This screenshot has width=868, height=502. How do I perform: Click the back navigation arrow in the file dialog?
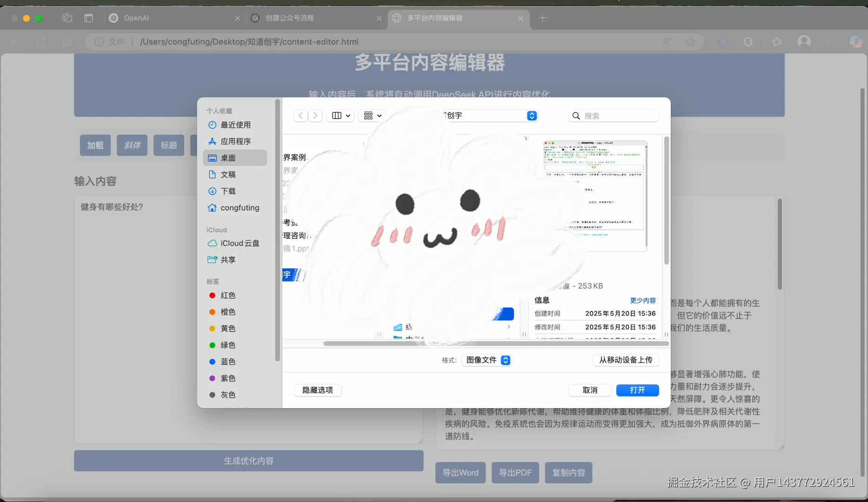(300, 116)
